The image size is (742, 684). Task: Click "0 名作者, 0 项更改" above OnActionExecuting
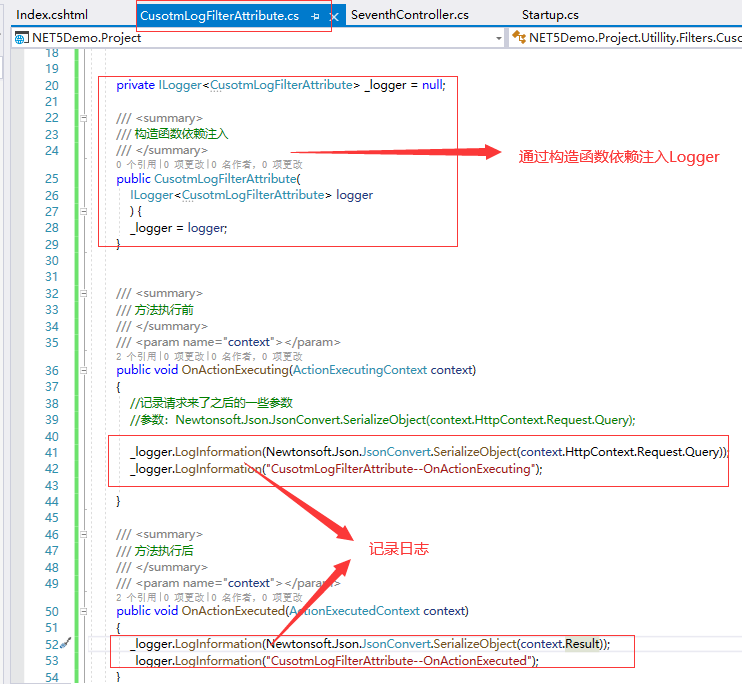click(x=256, y=356)
